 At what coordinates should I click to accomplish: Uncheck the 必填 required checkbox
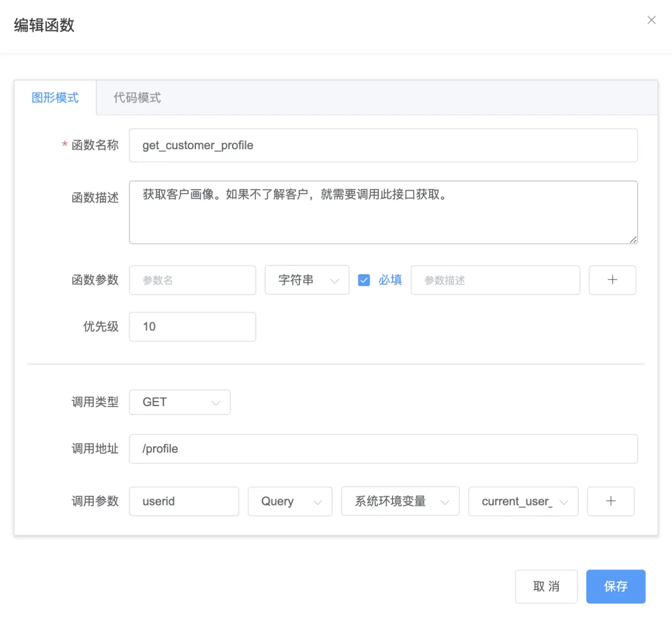(x=364, y=280)
